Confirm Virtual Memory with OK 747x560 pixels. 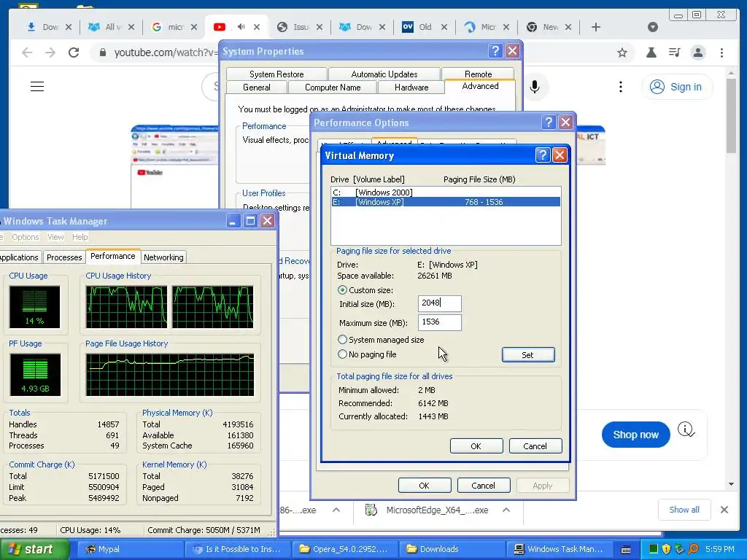[476, 446]
